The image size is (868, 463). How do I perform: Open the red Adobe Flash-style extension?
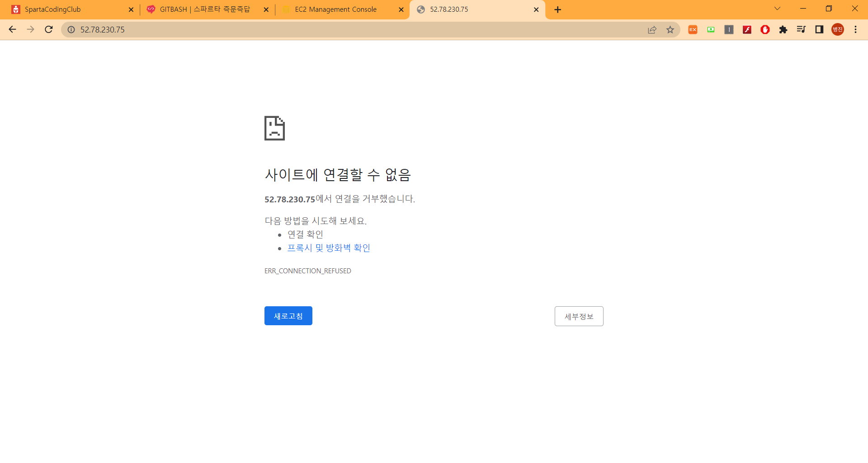click(747, 29)
